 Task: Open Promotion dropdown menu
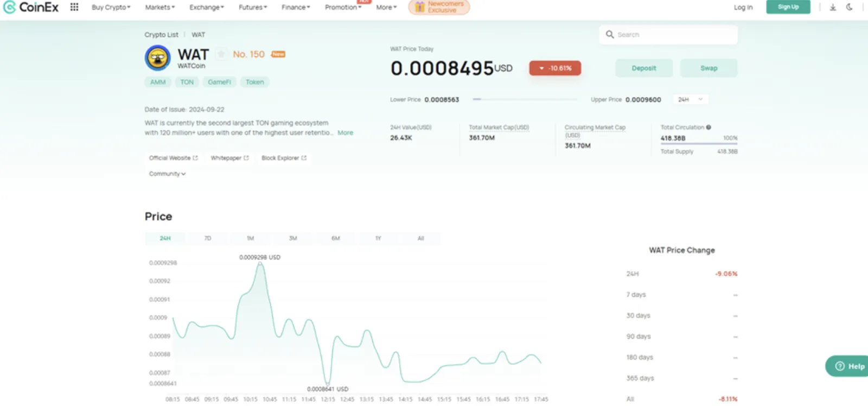343,7
